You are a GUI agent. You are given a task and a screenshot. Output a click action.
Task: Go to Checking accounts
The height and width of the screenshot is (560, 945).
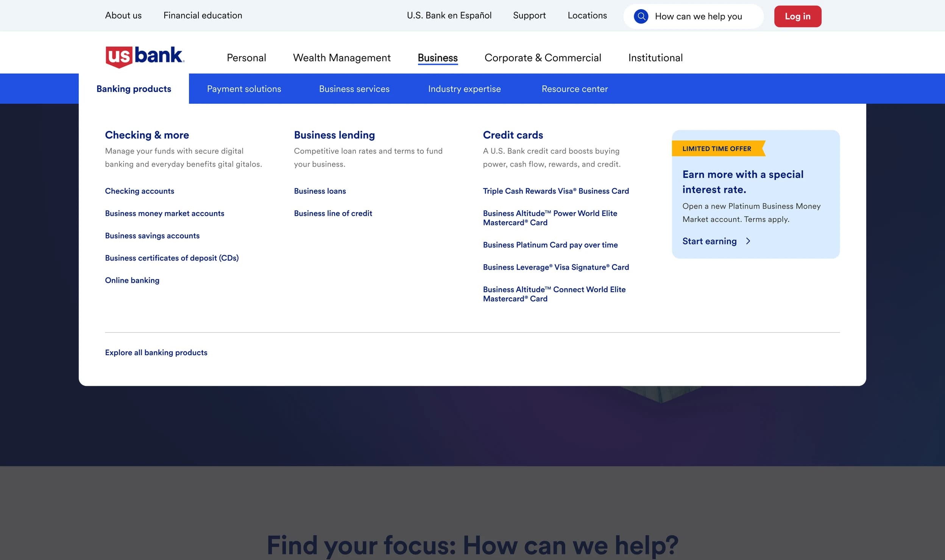(140, 191)
